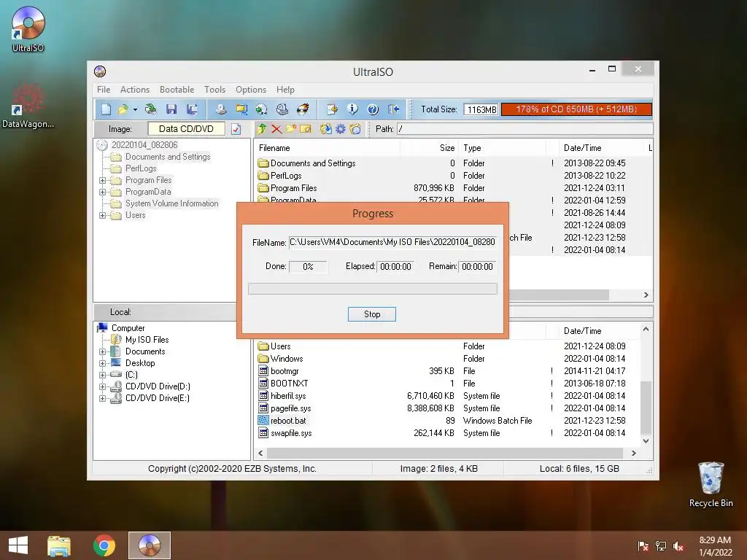Viewport: 747px width, 560px height.
Task: Click the Path input field
Action: tap(525, 129)
